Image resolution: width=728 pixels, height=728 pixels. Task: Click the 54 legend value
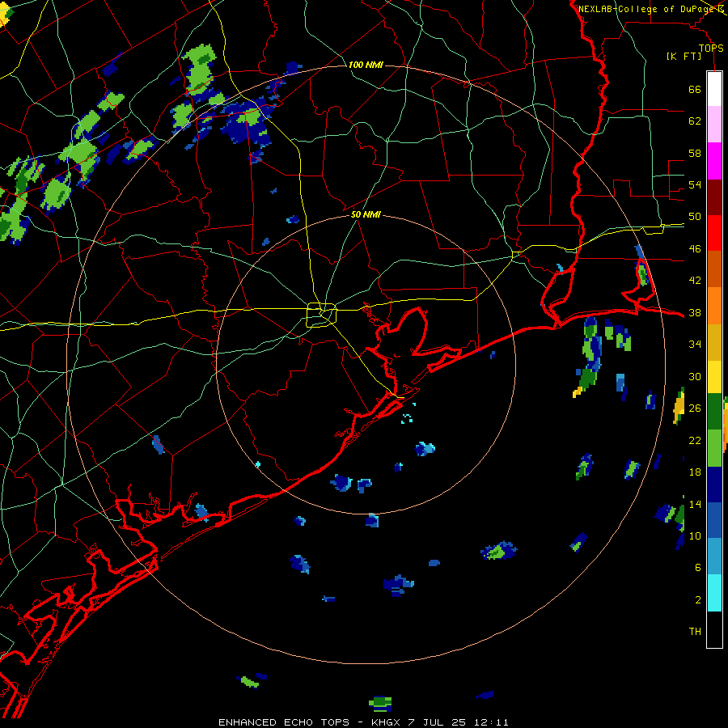tap(695, 184)
